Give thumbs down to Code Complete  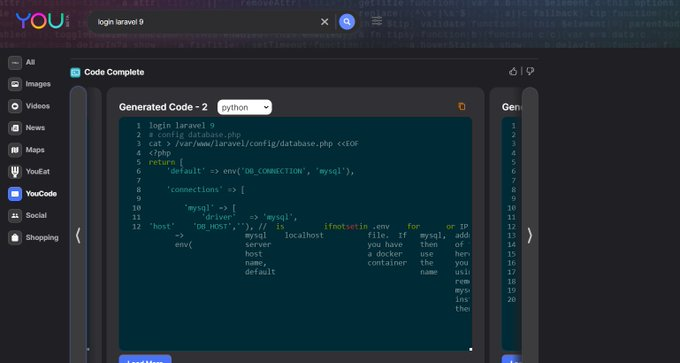tap(530, 71)
